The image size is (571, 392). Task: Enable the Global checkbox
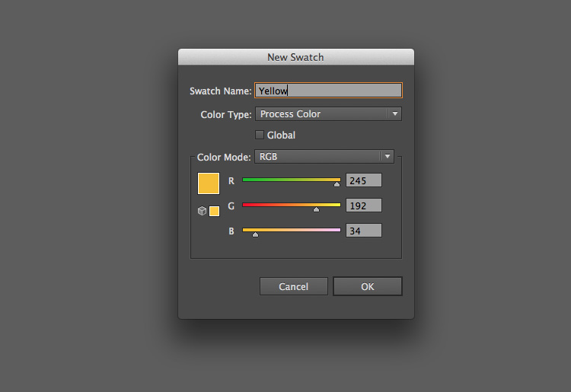pos(260,135)
